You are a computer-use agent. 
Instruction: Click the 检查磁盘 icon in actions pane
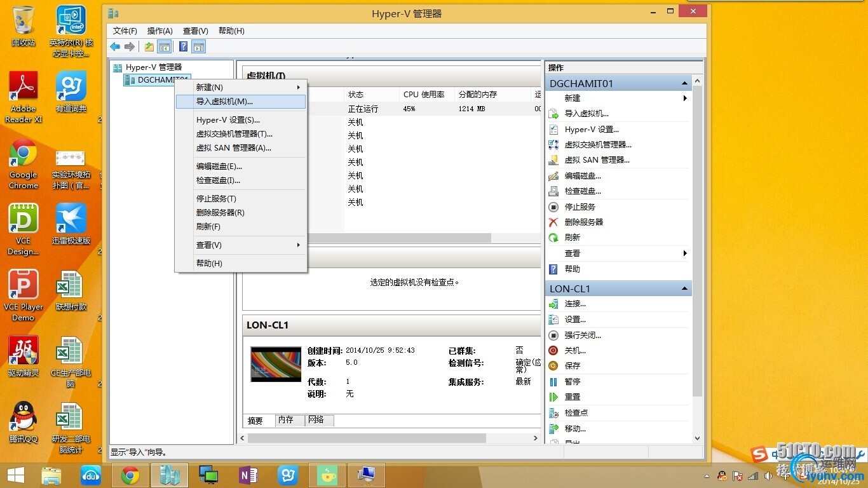pos(553,191)
